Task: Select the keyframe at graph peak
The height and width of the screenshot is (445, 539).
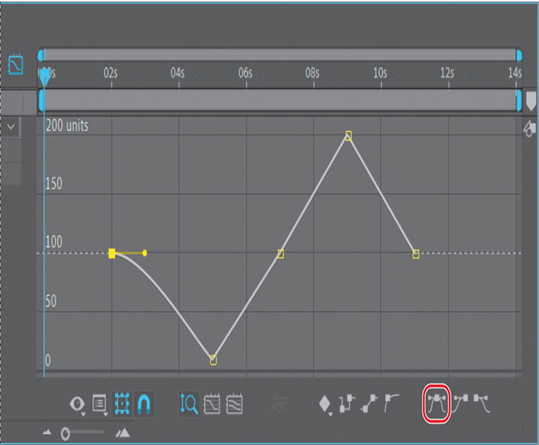Action: tap(348, 136)
